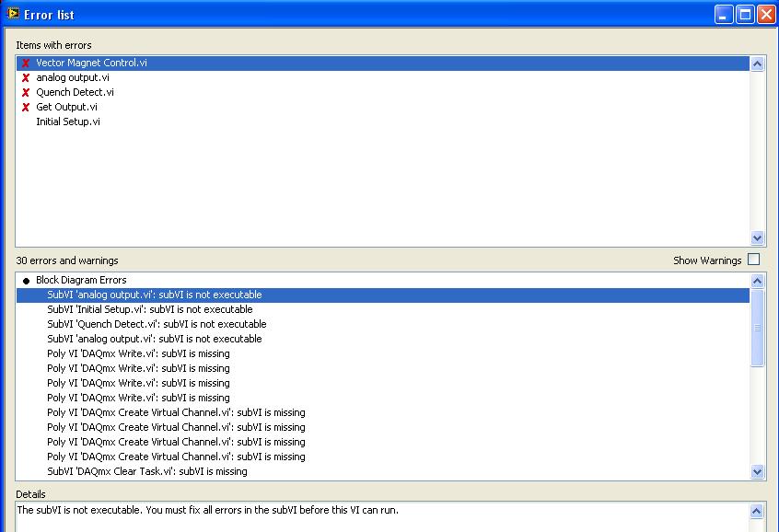Screen dimensions: 779x532
Task: Click the scroll thumb of the errors and warnings list
Action: click(757, 328)
